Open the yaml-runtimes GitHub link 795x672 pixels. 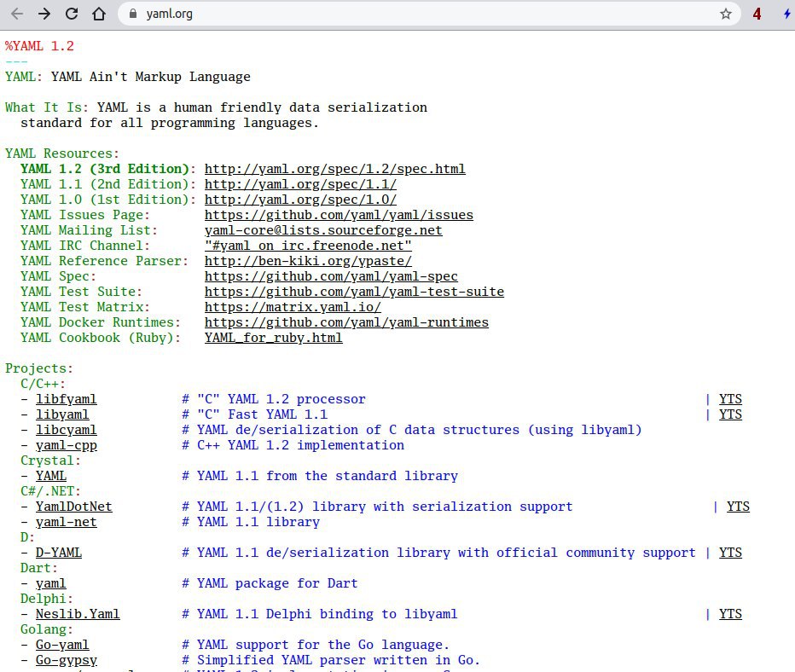[346, 322]
